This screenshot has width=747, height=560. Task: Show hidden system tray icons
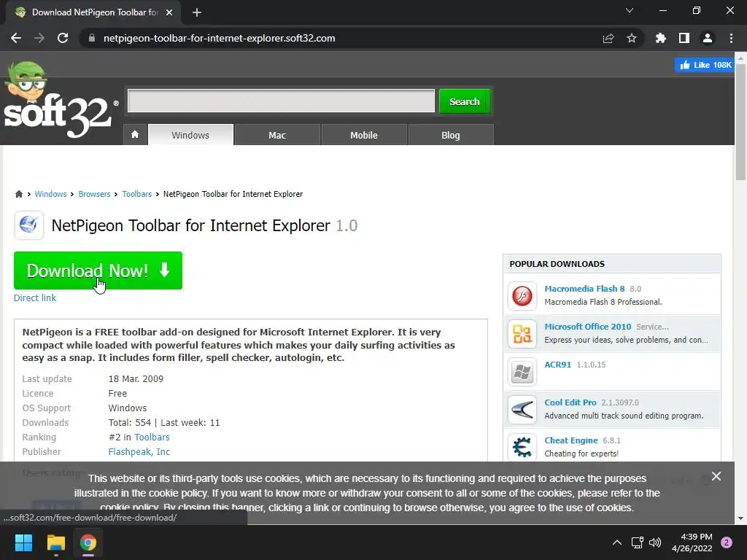[x=617, y=542]
